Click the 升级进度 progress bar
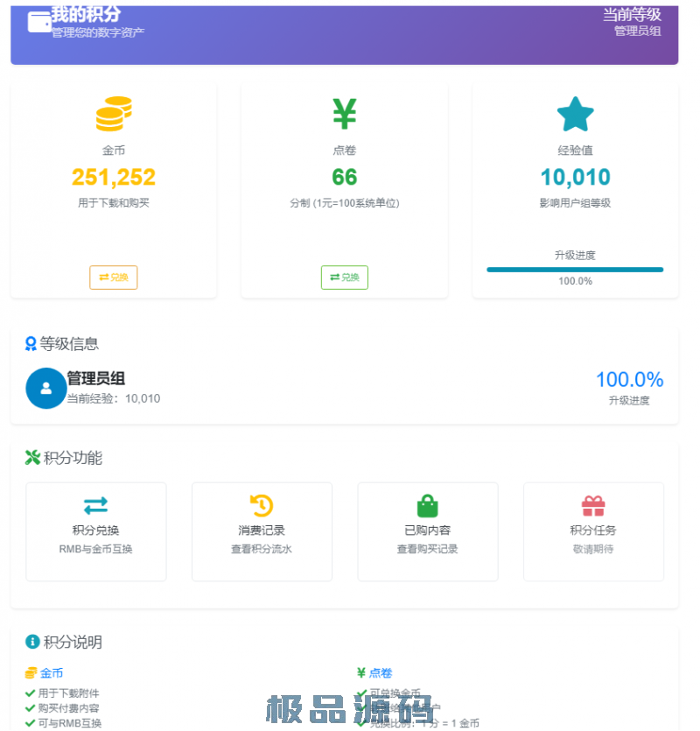 point(575,270)
